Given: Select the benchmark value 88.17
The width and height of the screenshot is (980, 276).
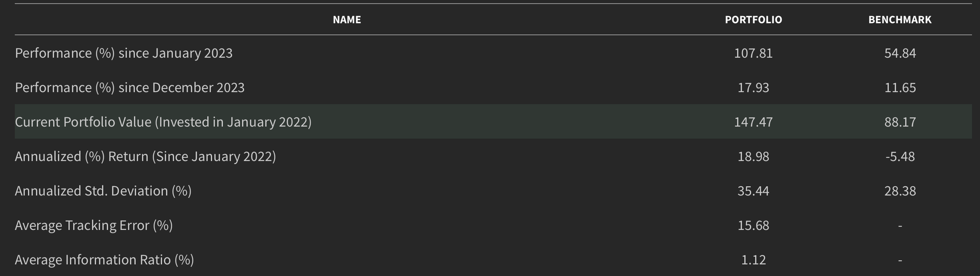Looking at the screenshot, I should 900,122.
